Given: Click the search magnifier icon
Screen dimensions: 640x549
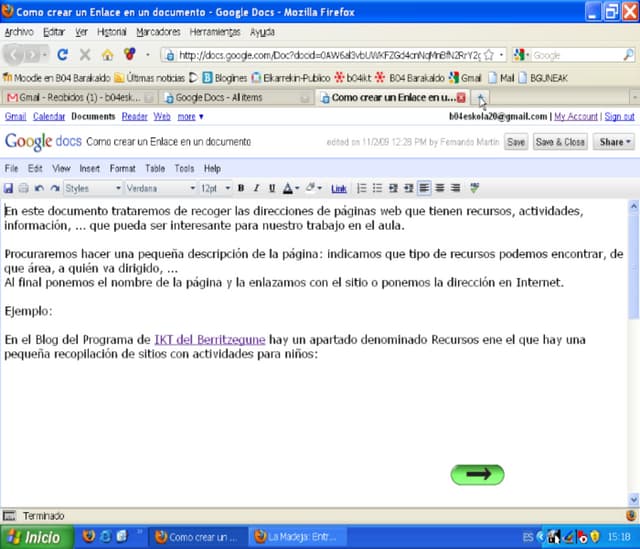Looking at the screenshot, I should pos(629,55).
